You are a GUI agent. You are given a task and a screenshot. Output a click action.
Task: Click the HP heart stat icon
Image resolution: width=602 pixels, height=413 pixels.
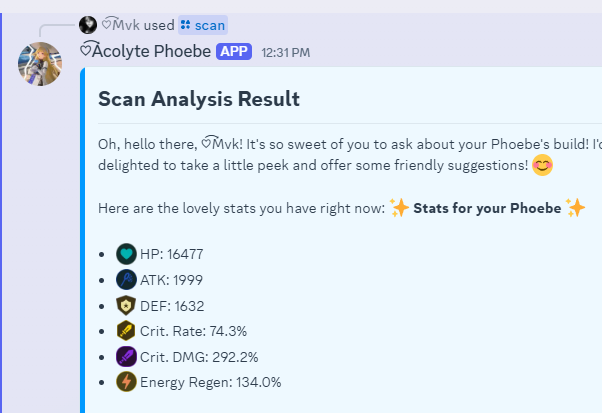[126, 254]
